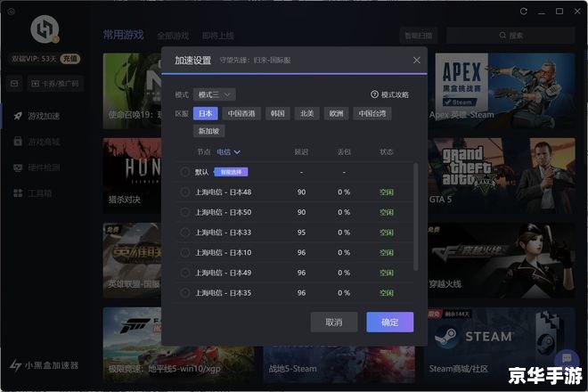
Task: Open the Apex 英雄-Steam game thumbnail
Action: pyautogui.click(x=502, y=90)
